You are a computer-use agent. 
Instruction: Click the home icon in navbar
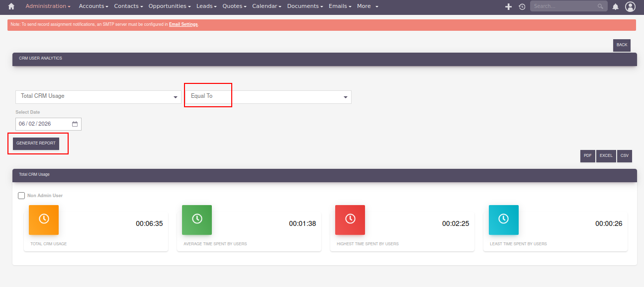click(x=11, y=6)
